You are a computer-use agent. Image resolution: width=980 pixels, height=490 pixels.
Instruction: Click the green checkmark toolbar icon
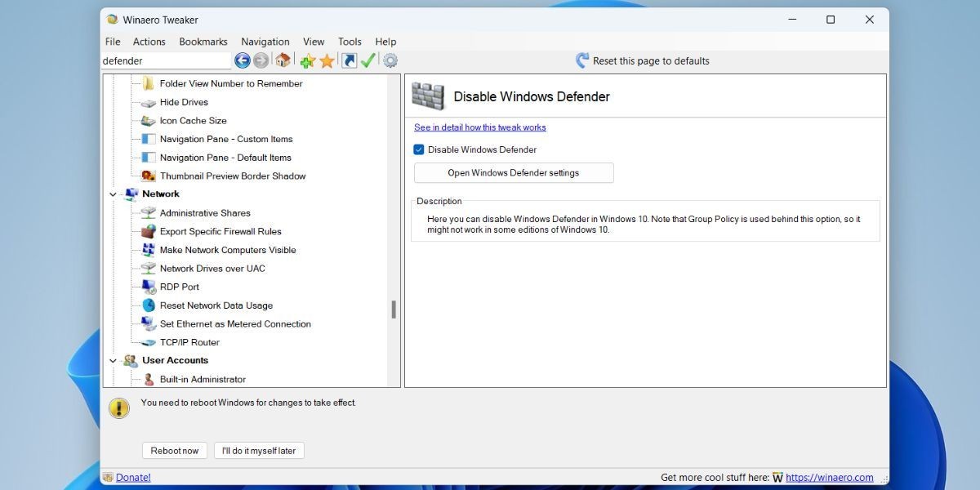[368, 60]
